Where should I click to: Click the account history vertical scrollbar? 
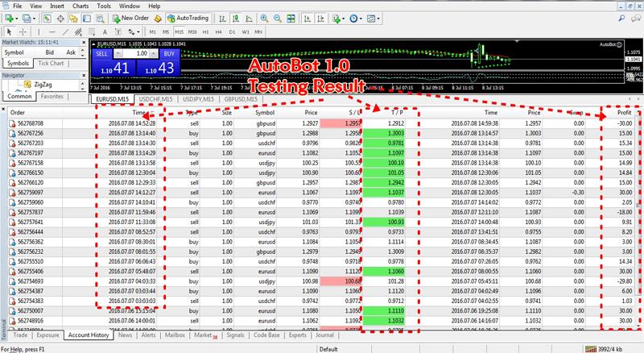[638, 218]
